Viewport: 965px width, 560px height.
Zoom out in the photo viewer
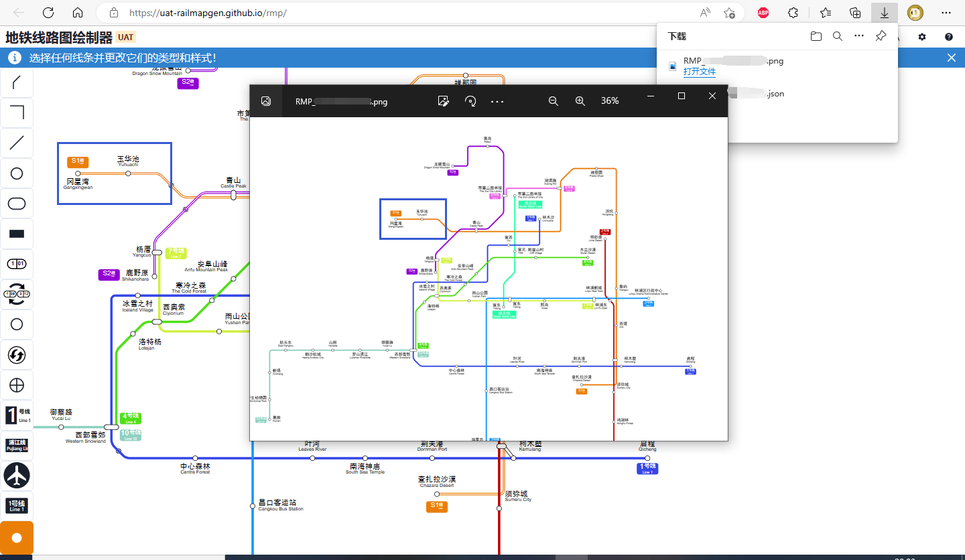[554, 101]
